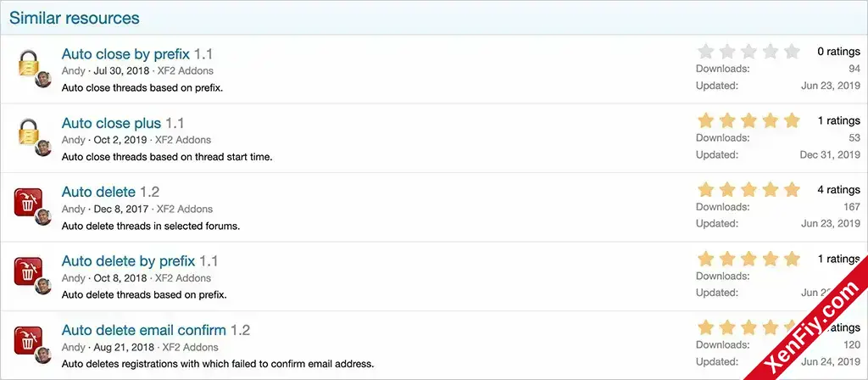This screenshot has height=380, width=868.
Task: Click the trash icon for Auto delete by prefix
Action: click(28, 271)
